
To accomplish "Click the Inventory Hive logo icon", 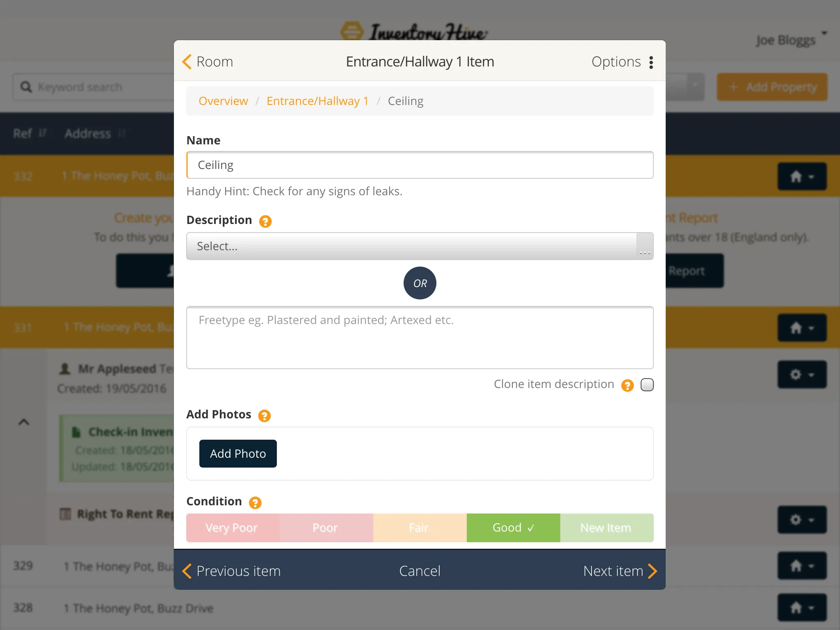I will 351,30.
